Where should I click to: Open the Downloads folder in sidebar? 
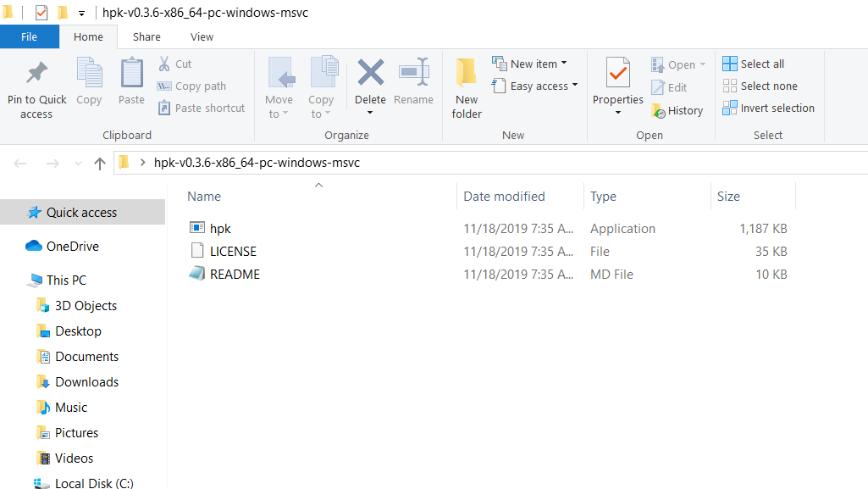87,382
